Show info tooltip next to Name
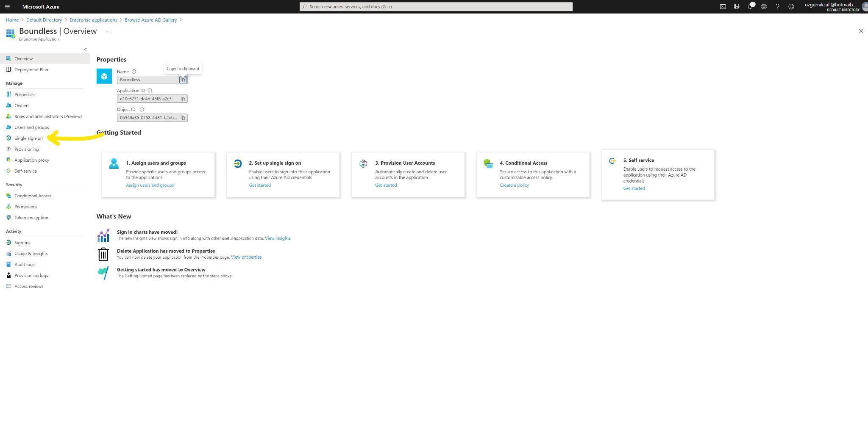868x434 pixels. pyautogui.click(x=134, y=72)
